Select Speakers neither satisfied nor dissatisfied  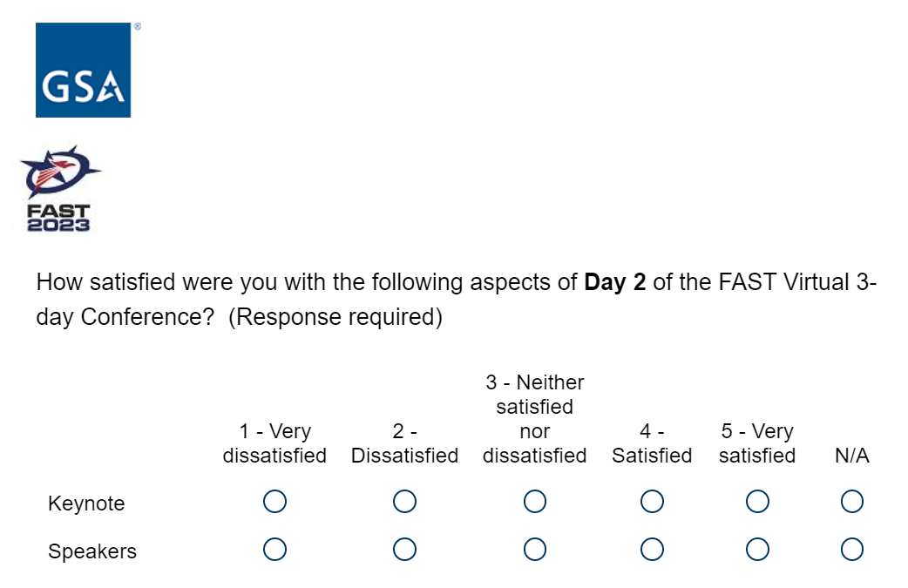pos(535,550)
